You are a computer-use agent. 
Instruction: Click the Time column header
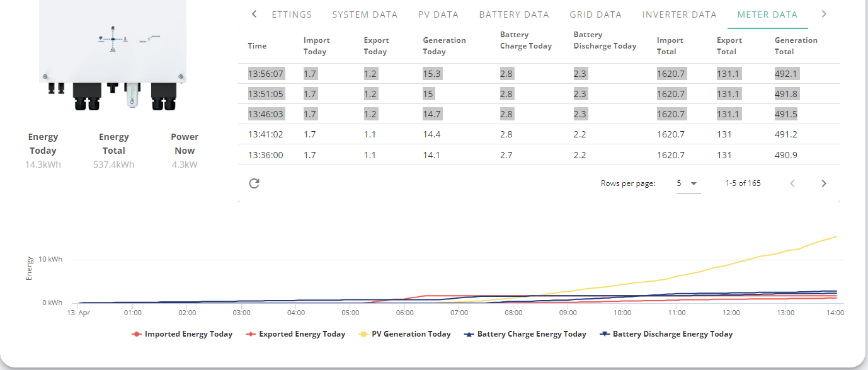257,46
